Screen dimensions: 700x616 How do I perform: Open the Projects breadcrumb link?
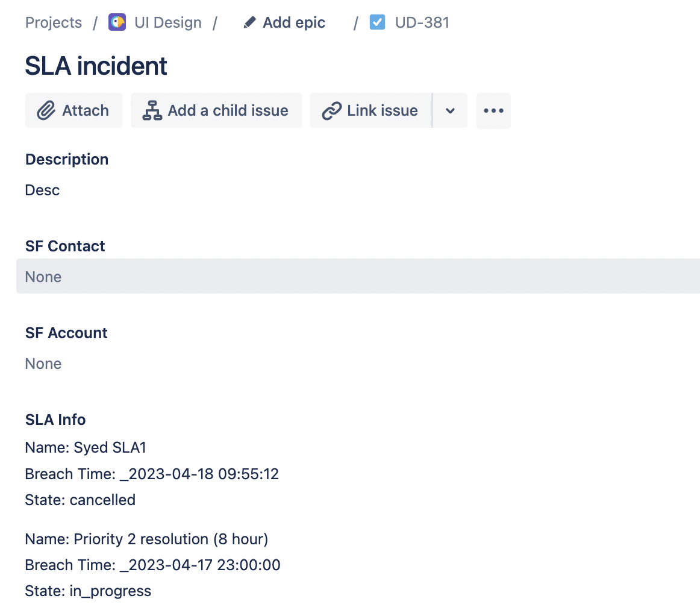click(x=53, y=22)
